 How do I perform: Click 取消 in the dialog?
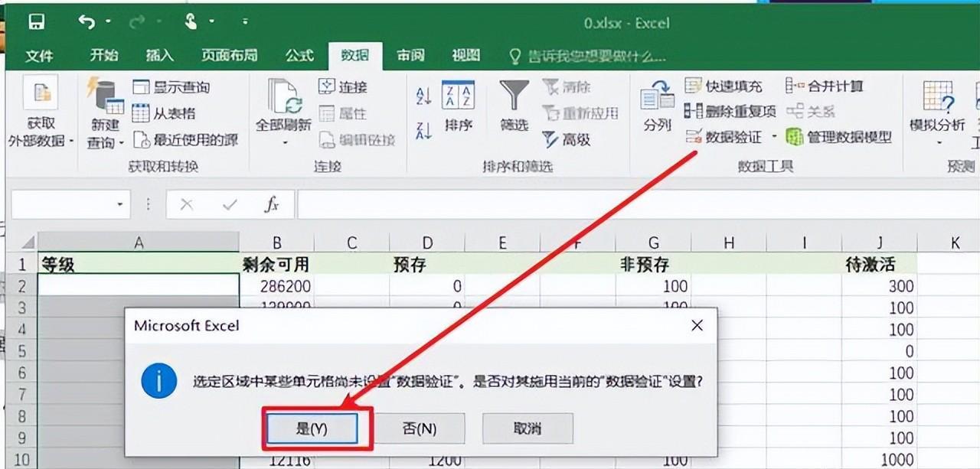tap(528, 428)
